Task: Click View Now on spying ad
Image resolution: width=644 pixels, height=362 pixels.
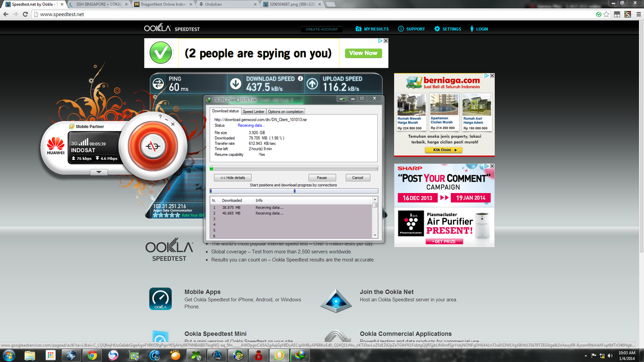Action: [363, 53]
